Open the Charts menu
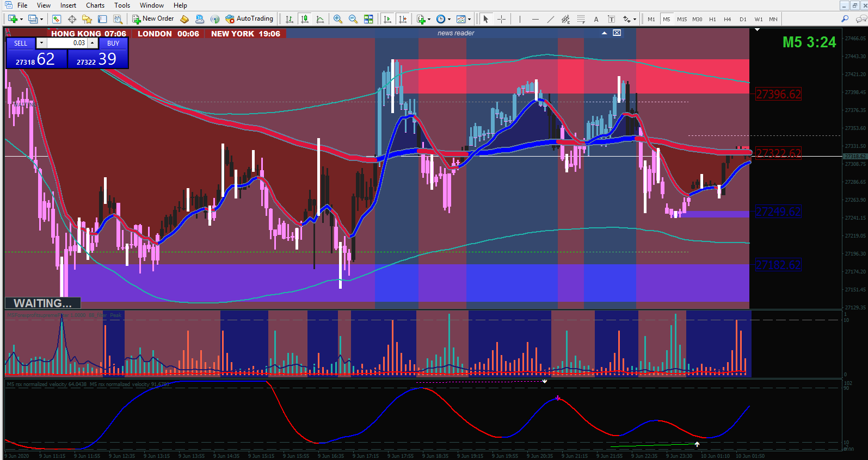 click(x=95, y=5)
